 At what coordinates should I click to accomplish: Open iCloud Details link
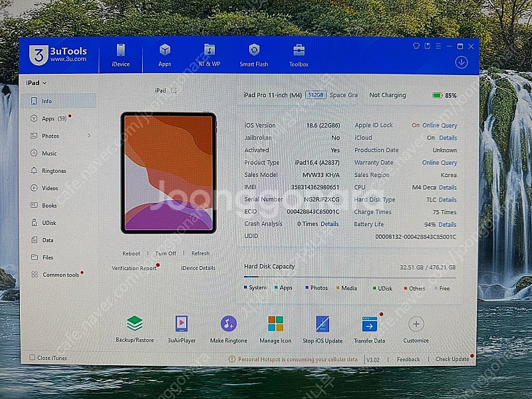448,138
